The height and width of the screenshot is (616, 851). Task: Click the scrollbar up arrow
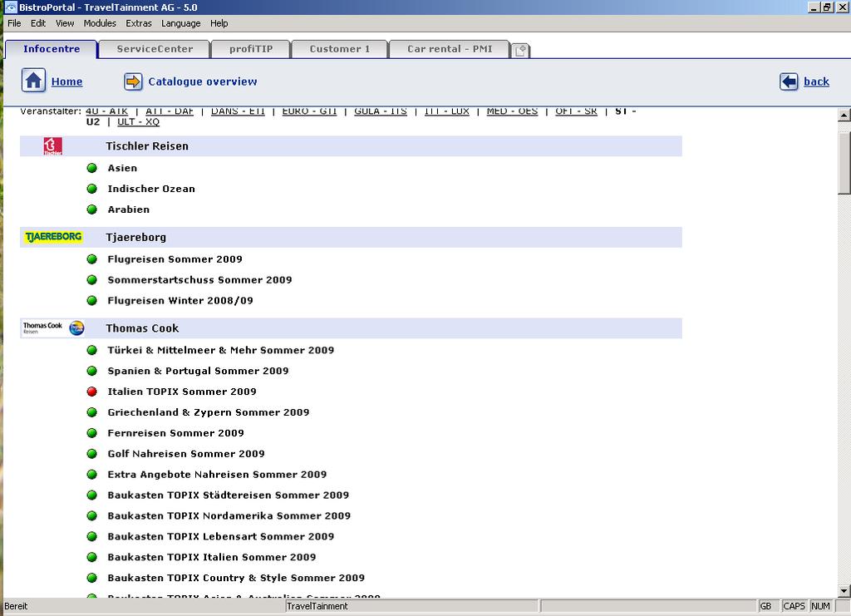[x=844, y=115]
